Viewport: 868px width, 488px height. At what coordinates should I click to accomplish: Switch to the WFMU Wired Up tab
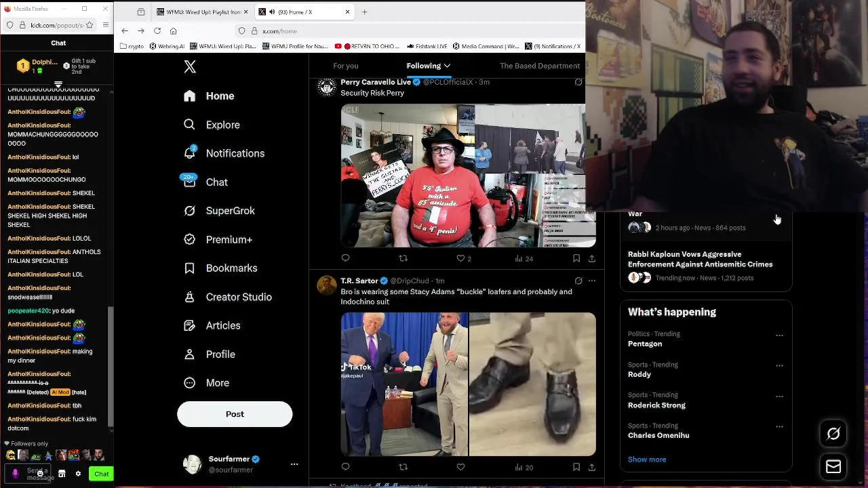[x=202, y=12]
